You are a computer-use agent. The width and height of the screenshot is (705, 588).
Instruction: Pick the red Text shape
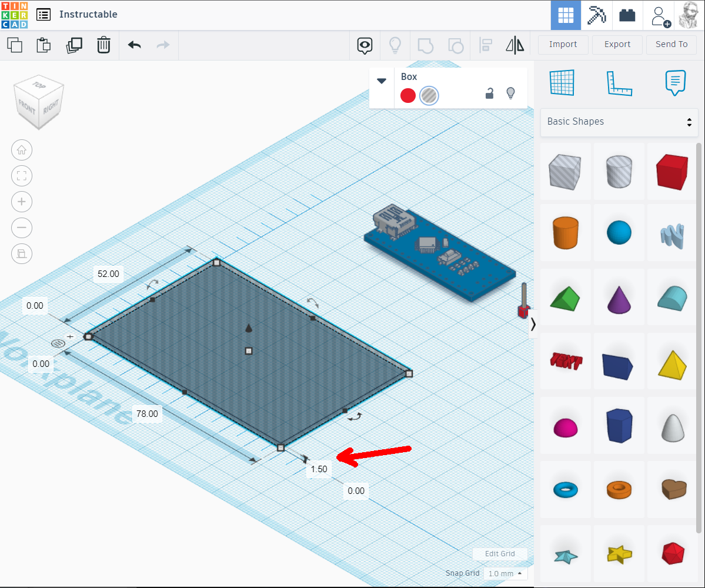tap(565, 361)
